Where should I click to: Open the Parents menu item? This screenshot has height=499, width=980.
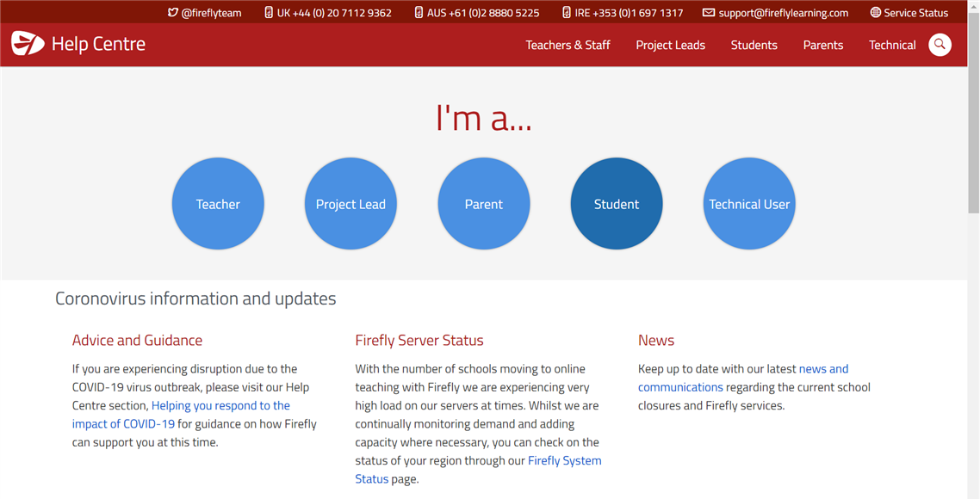[x=823, y=45]
